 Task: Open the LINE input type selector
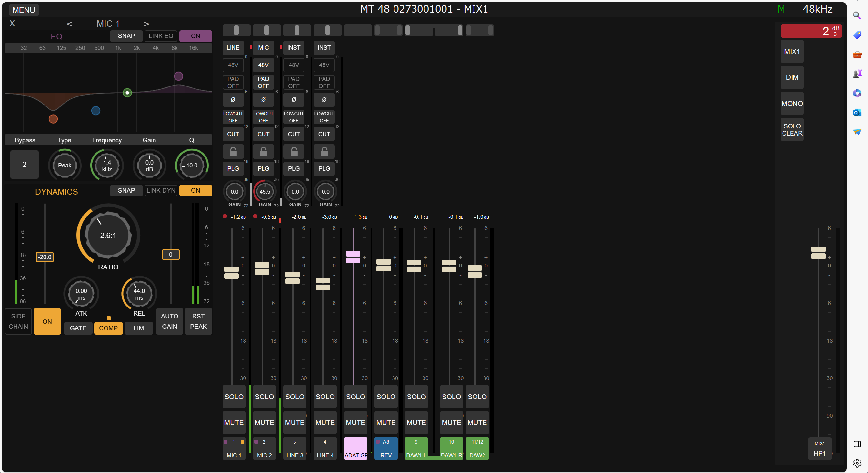(233, 47)
